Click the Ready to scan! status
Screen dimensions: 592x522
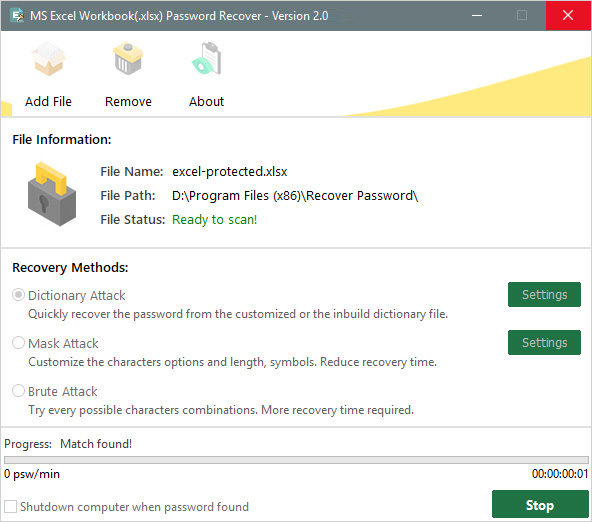point(214,220)
